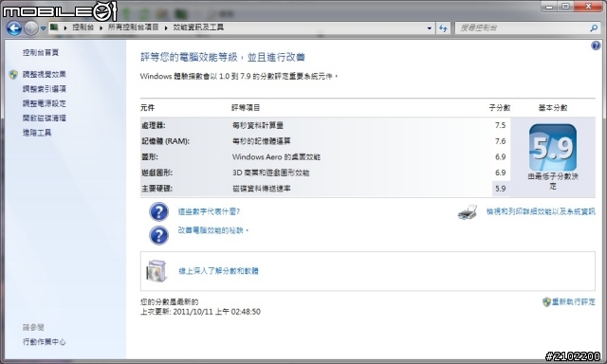
Task: Open the 這些數字代表什麼? link
Action: tap(209, 211)
